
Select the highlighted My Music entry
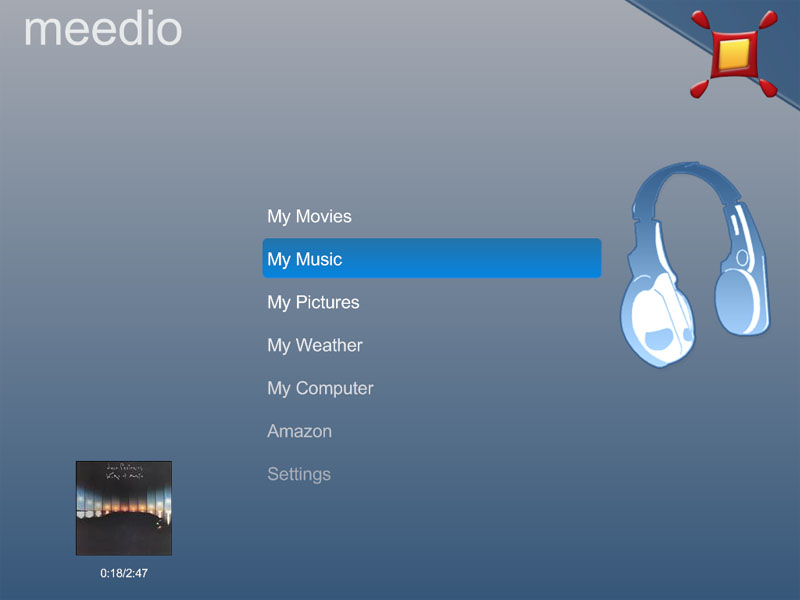pyautogui.click(x=432, y=258)
